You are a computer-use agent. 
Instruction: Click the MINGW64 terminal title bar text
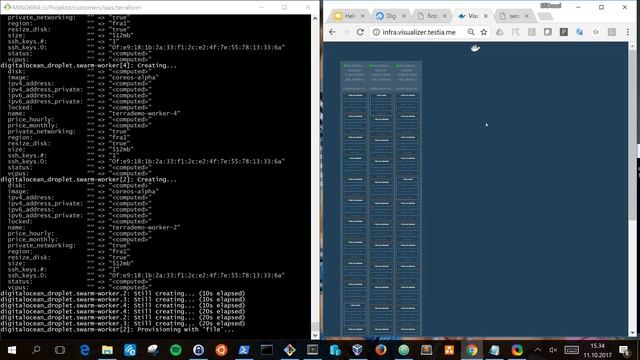coord(76,7)
